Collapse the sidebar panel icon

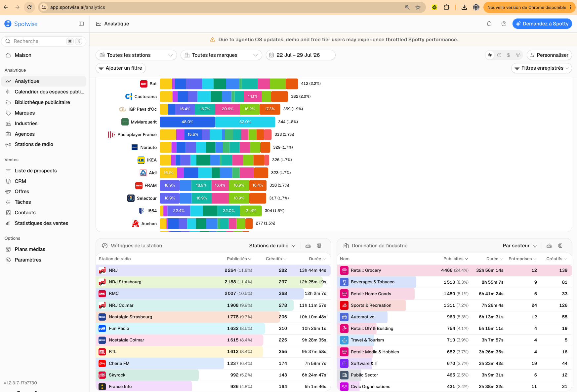point(81,24)
